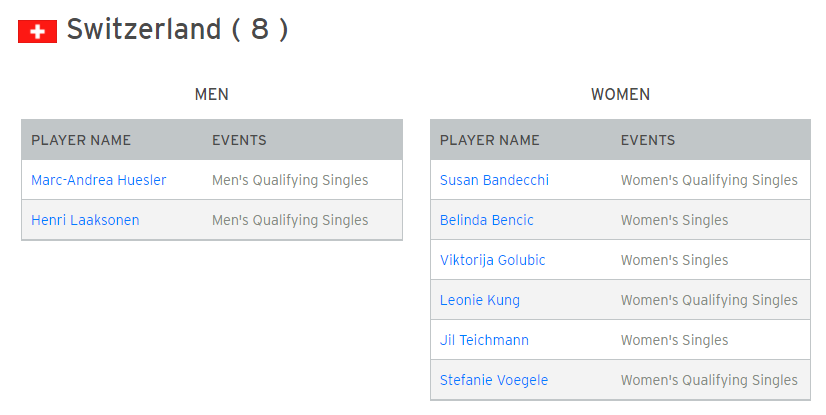
Task: Click EVENTS header in men's table
Action: pyautogui.click(x=239, y=140)
